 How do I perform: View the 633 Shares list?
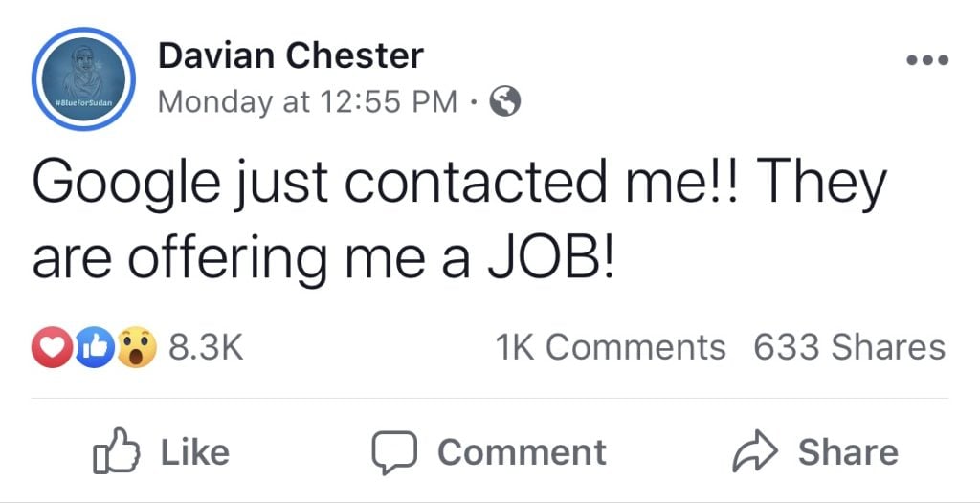(x=850, y=347)
